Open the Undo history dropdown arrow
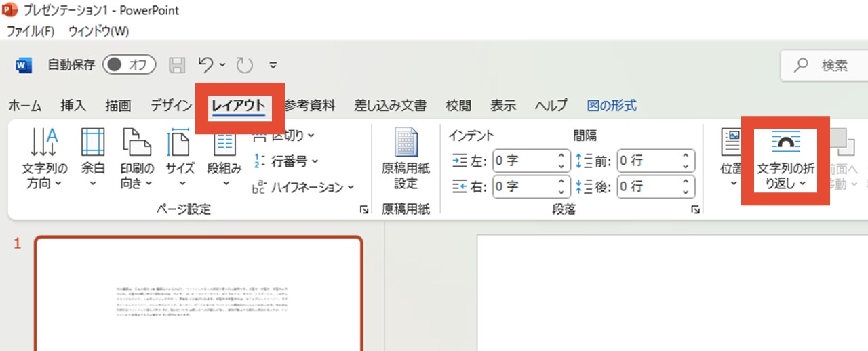 pos(222,65)
